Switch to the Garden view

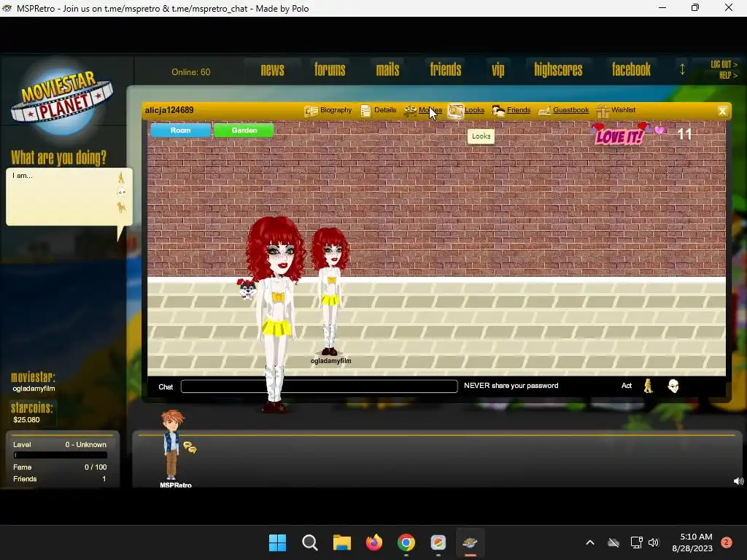coord(244,130)
